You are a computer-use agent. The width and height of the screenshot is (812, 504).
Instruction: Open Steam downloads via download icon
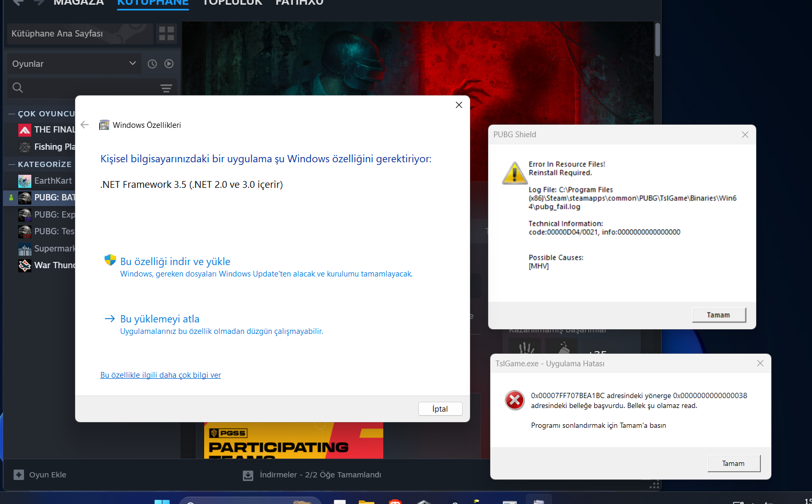click(248, 475)
